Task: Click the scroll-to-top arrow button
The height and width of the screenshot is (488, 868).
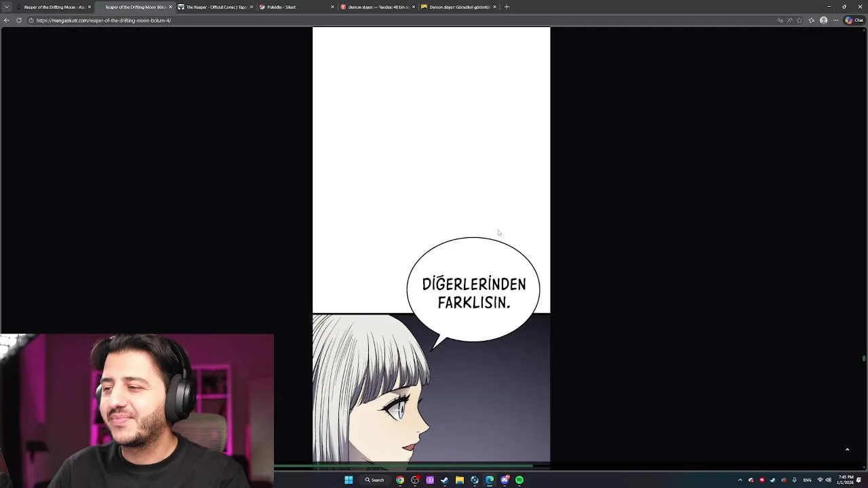Action: (x=847, y=449)
